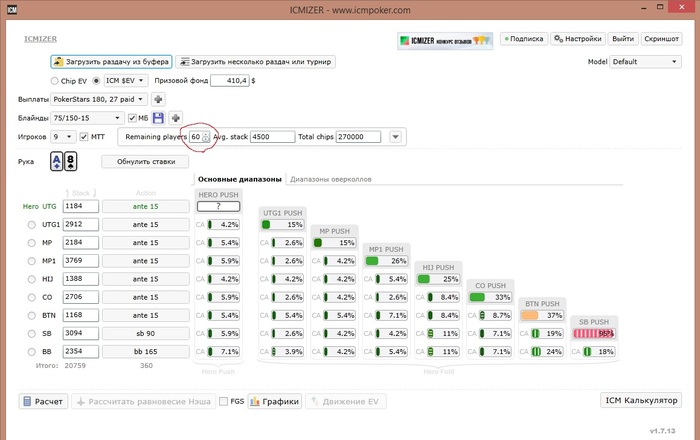Edit SB stack 3094
Screen dimensions: 700x440
click(x=80, y=333)
